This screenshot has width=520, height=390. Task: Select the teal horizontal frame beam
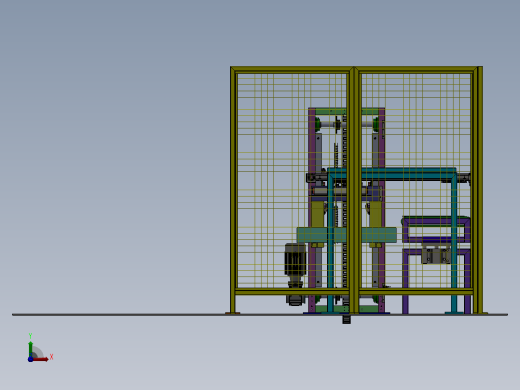[392, 174]
